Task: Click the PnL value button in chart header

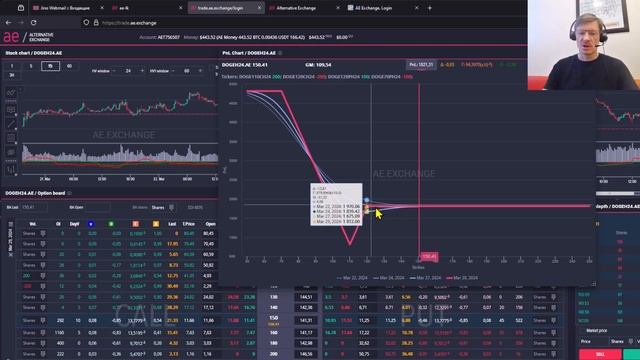Action: [x=421, y=65]
